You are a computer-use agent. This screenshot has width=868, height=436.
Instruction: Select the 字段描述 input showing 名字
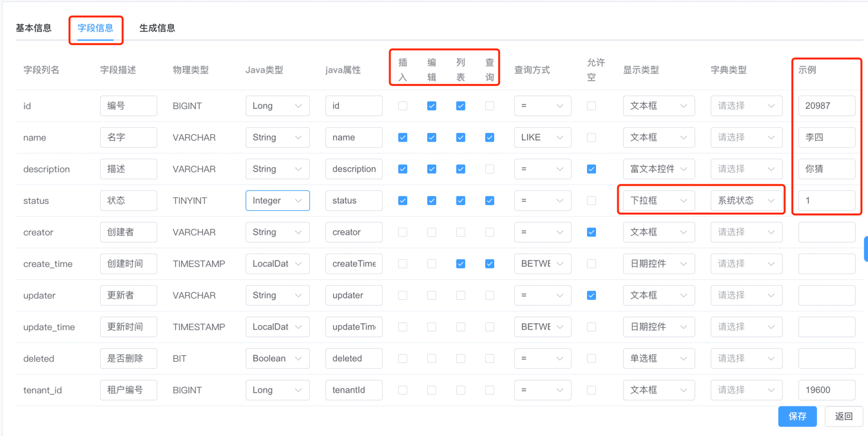point(128,137)
